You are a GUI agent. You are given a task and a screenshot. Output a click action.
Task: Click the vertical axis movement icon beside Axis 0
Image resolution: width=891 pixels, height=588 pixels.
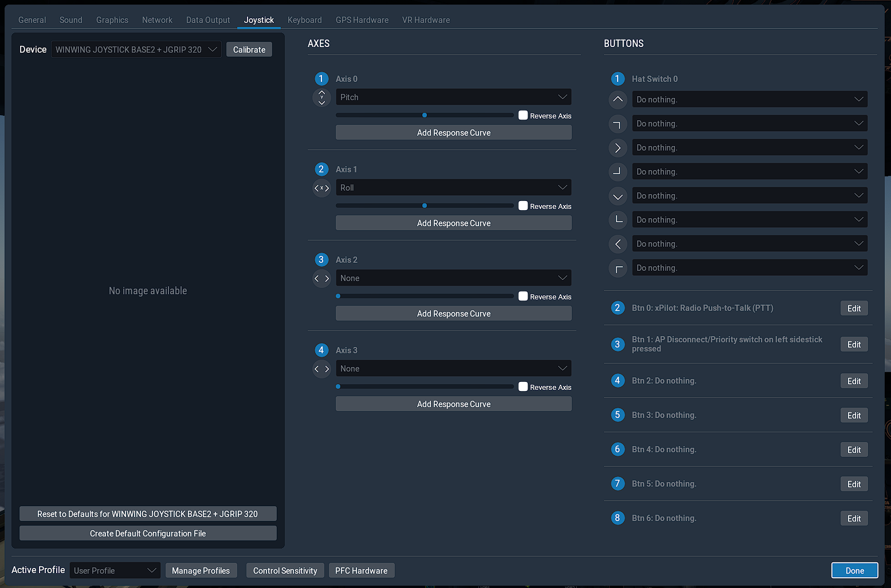coord(321,97)
